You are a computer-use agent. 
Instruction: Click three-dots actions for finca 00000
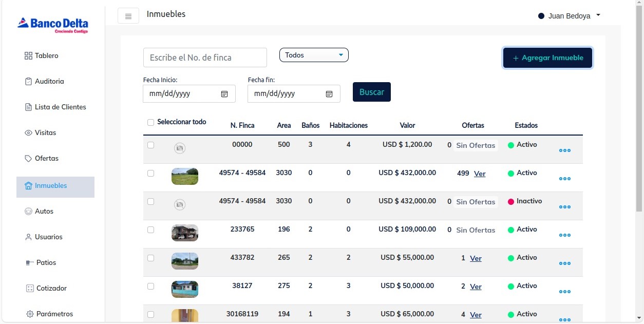click(565, 150)
